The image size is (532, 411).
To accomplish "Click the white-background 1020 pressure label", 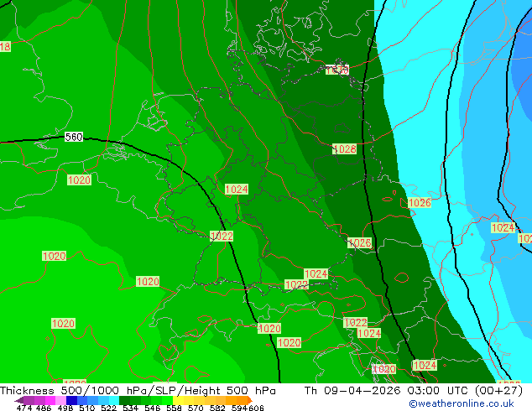I will [384, 369].
